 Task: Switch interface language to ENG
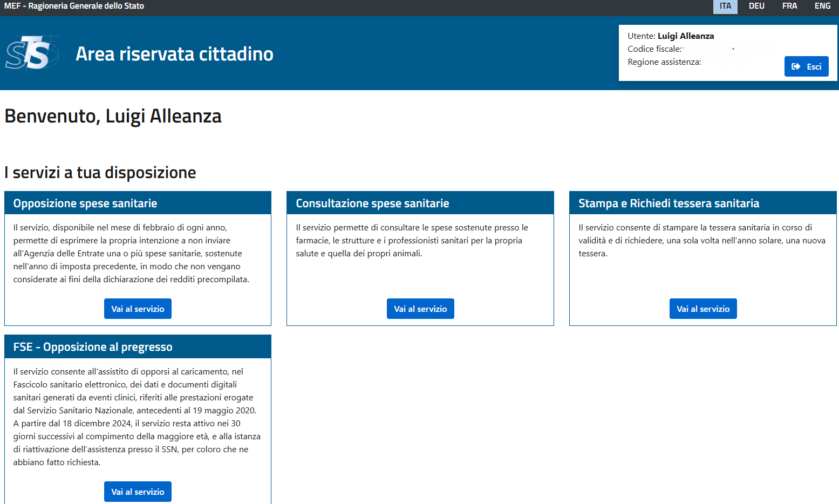pos(822,6)
